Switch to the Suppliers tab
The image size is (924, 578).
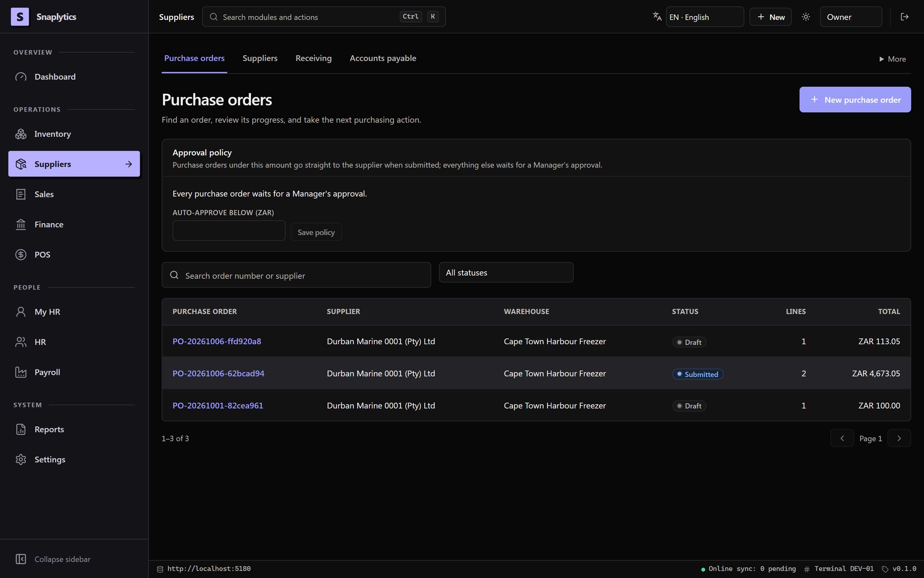point(260,59)
